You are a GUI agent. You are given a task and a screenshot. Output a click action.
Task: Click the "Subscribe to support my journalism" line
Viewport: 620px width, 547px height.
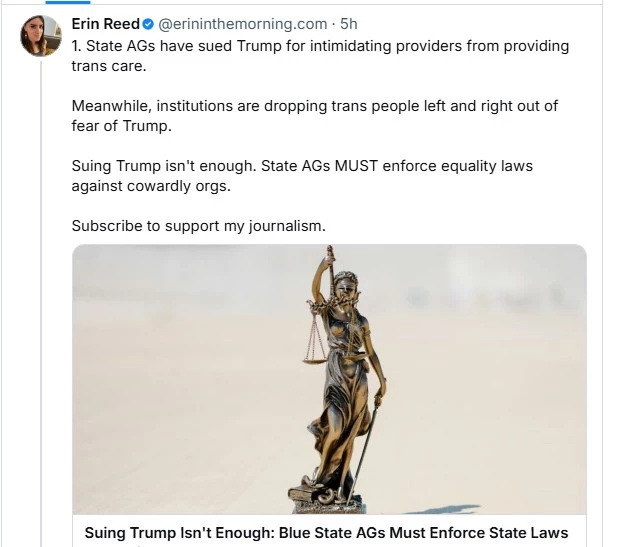coord(198,225)
